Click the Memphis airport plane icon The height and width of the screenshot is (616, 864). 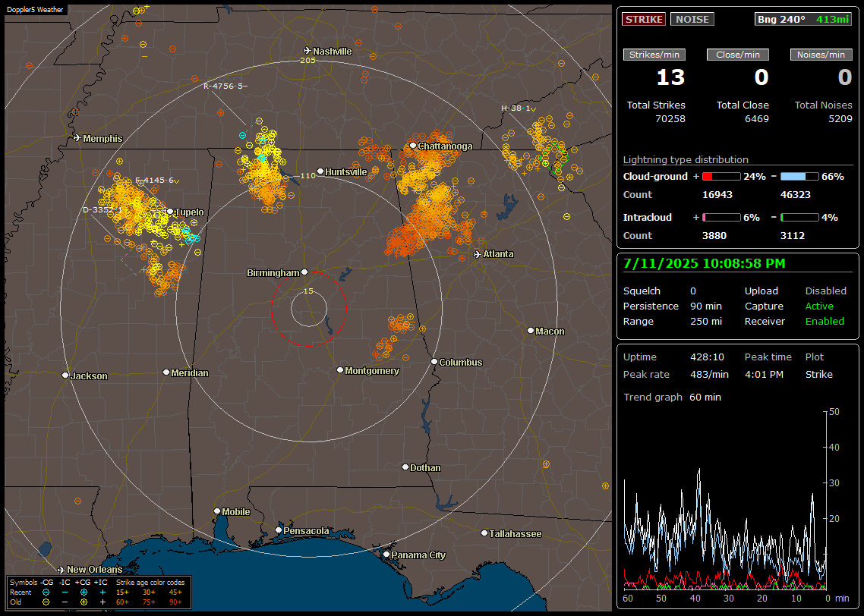point(77,138)
